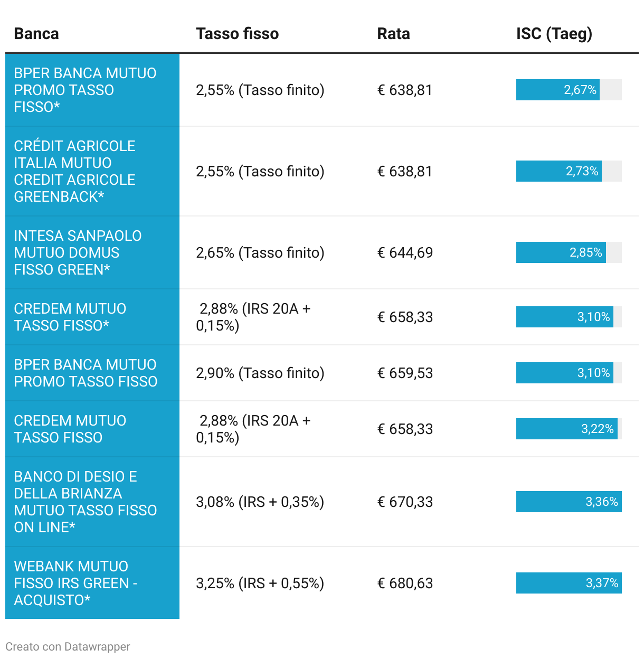The image size is (644, 659).
Task: Click the Rata column header
Action: point(393,34)
